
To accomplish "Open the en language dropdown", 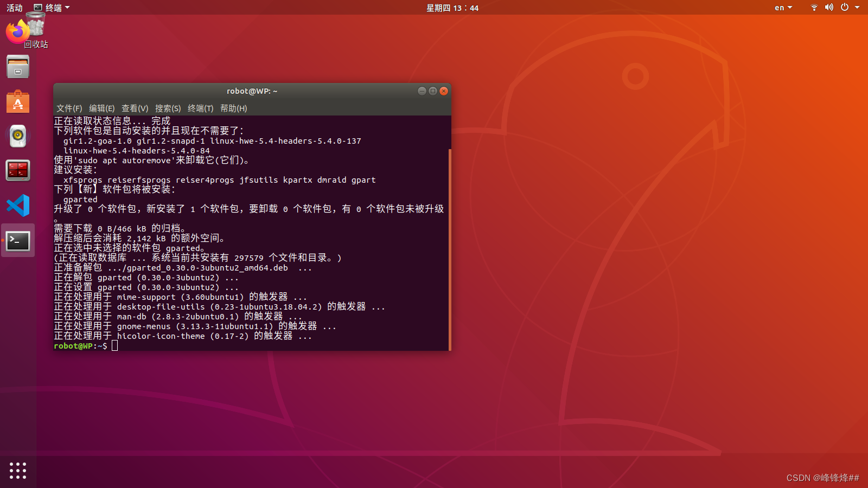I will [782, 7].
